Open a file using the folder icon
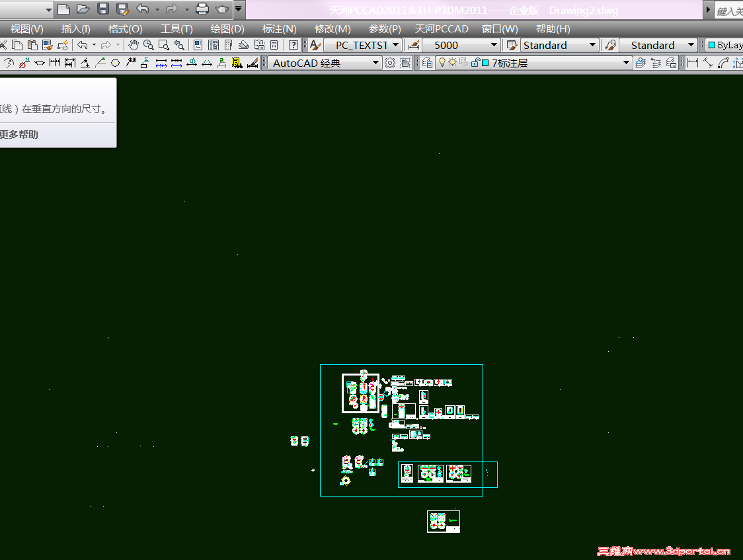743x560 pixels. coord(83,9)
